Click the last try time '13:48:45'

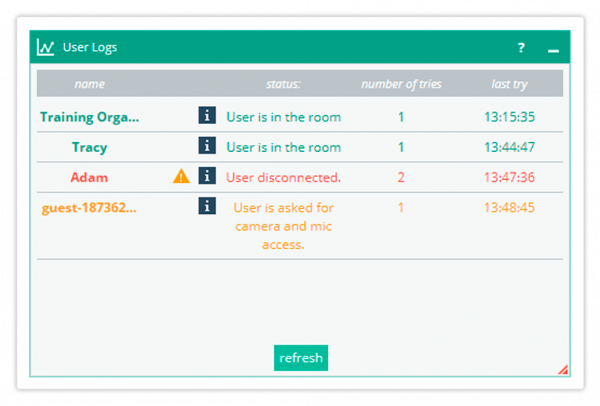coord(509,208)
